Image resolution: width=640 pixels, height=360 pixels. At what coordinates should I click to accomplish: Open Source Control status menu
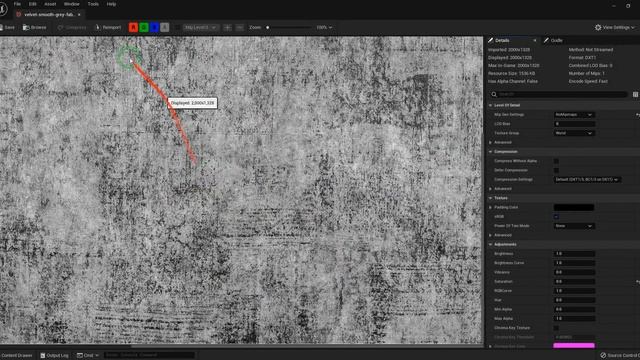tap(620, 356)
